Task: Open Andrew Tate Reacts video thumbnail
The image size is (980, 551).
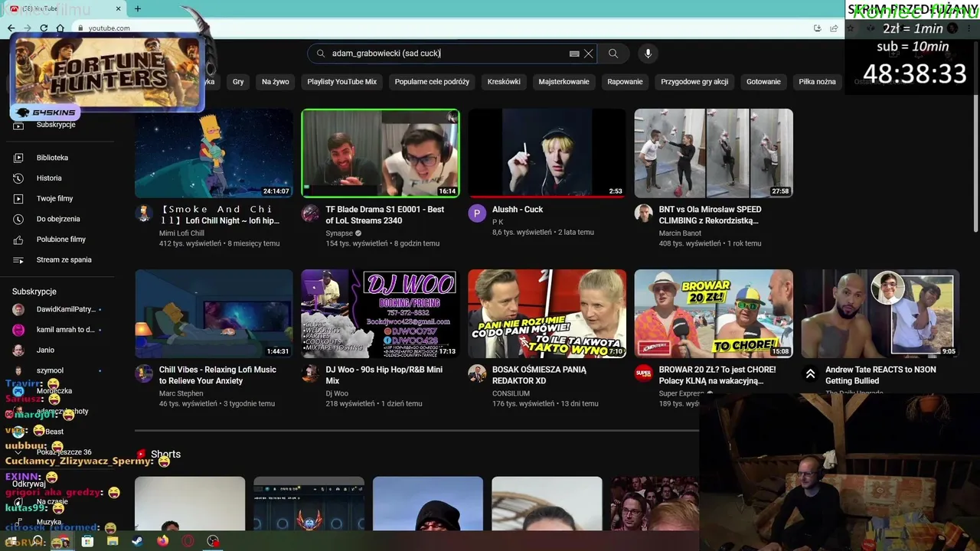Action: (880, 314)
